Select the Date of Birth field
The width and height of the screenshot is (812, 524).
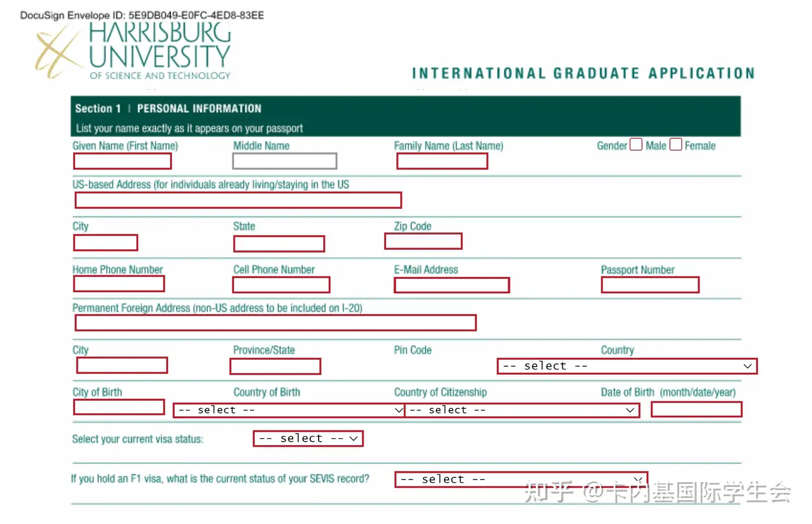(696, 409)
